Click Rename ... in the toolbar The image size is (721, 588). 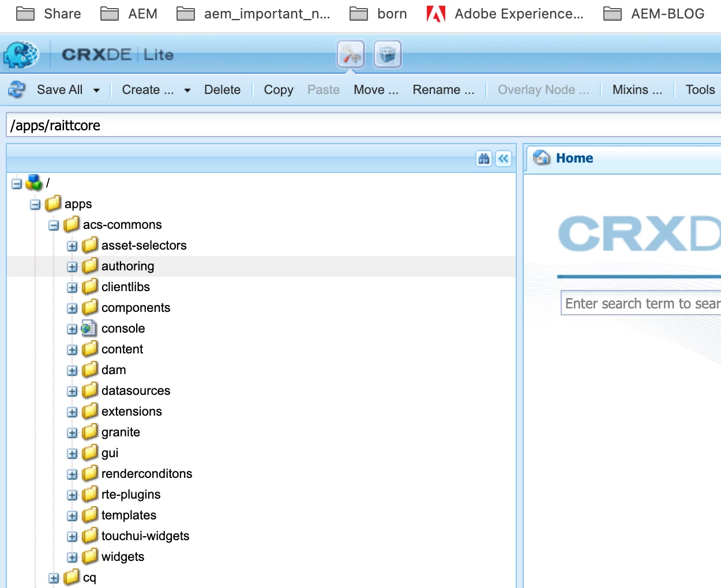pos(444,89)
